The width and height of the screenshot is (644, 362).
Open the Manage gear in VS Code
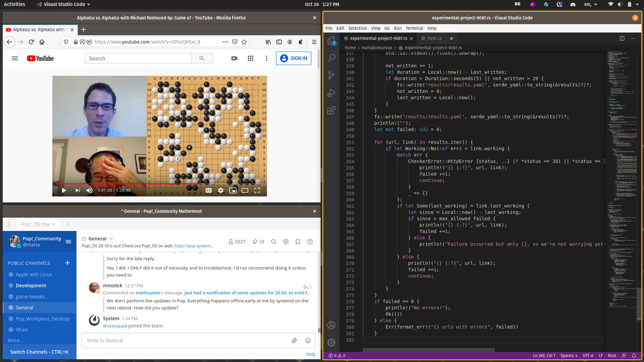(331, 342)
